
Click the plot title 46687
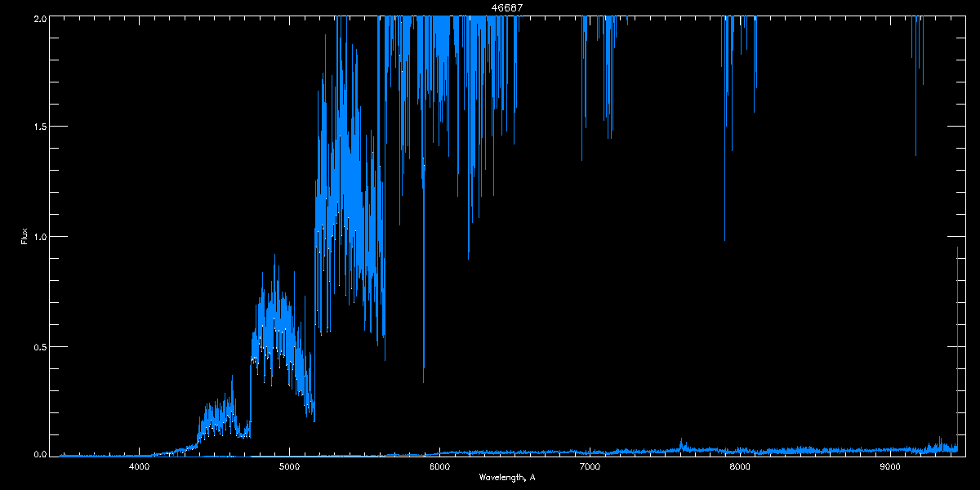pyautogui.click(x=507, y=7)
